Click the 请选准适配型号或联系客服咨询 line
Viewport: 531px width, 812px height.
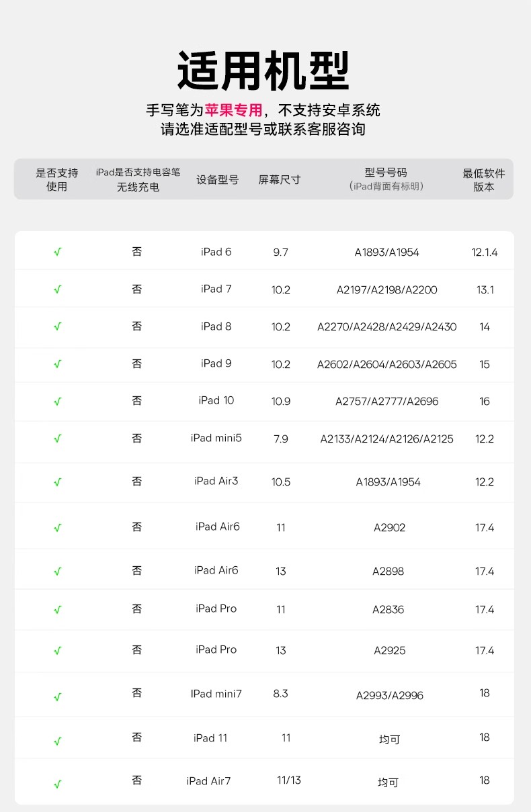(263, 129)
